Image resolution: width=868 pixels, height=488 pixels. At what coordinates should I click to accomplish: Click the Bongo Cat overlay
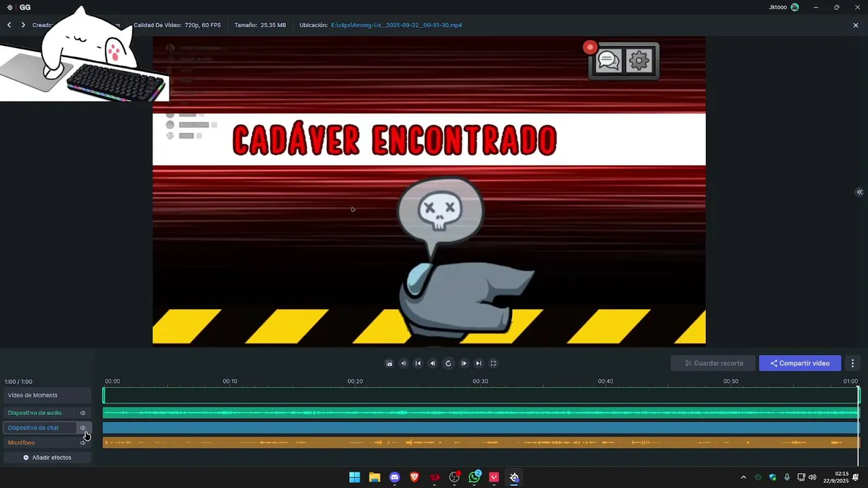(x=84, y=54)
